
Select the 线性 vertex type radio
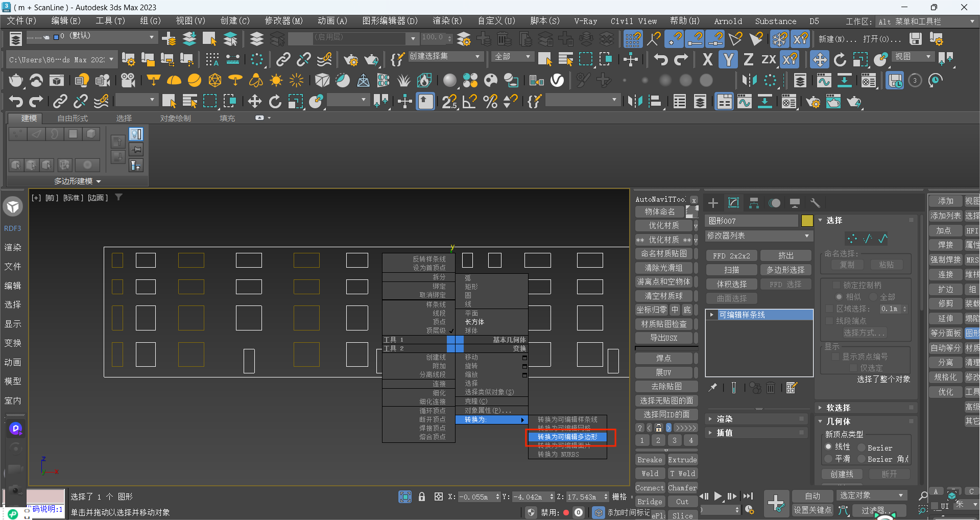[x=828, y=446]
